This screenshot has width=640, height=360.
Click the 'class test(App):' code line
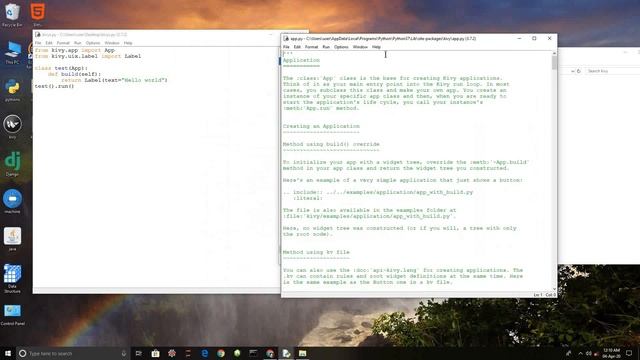point(61,68)
